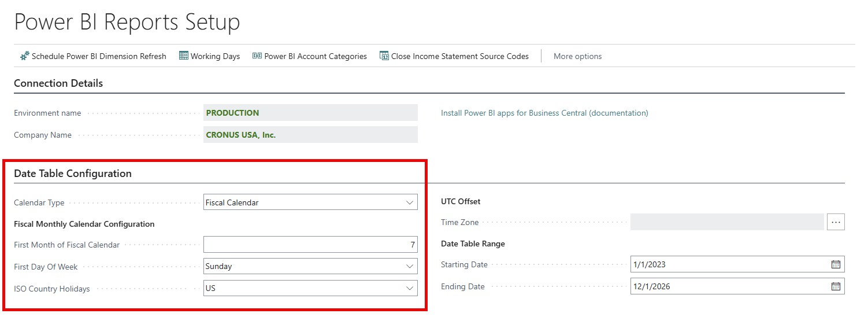Click the Calendar Type label
This screenshot has width=868, height=317.
point(39,202)
